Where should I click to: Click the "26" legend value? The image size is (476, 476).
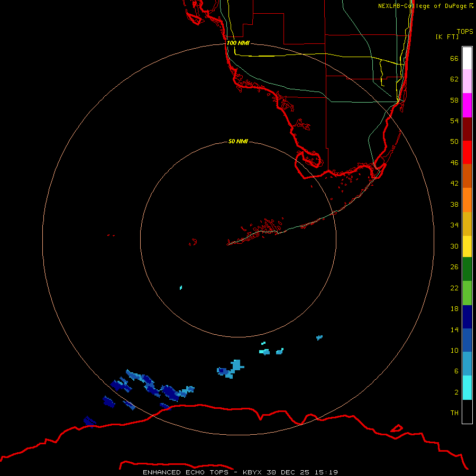[x=454, y=267]
